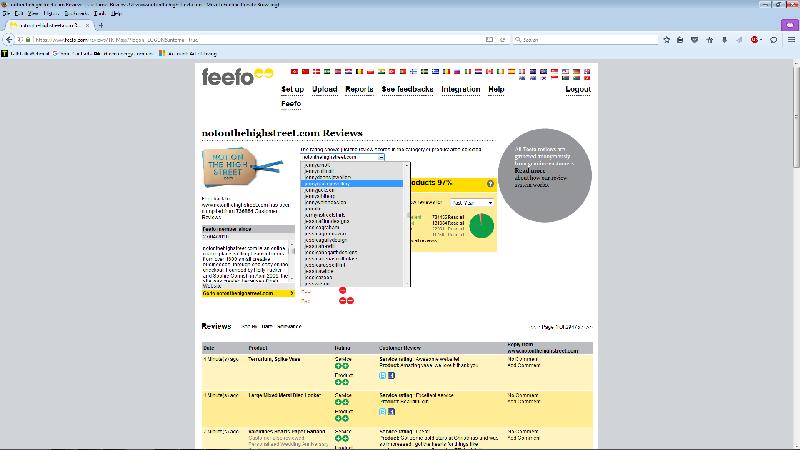The height and width of the screenshot is (450, 800).
Task: Open the Integration menu
Action: point(461,89)
